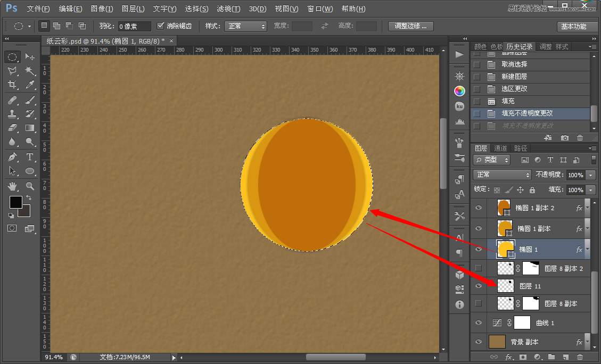This screenshot has width=601, height=364.
Task: Select the Healing Brush tool
Action: click(12, 101)
